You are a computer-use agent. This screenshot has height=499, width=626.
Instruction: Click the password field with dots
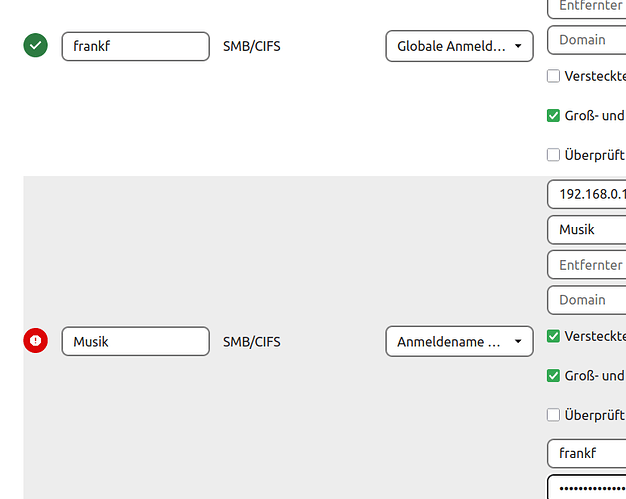pos(588,488)
